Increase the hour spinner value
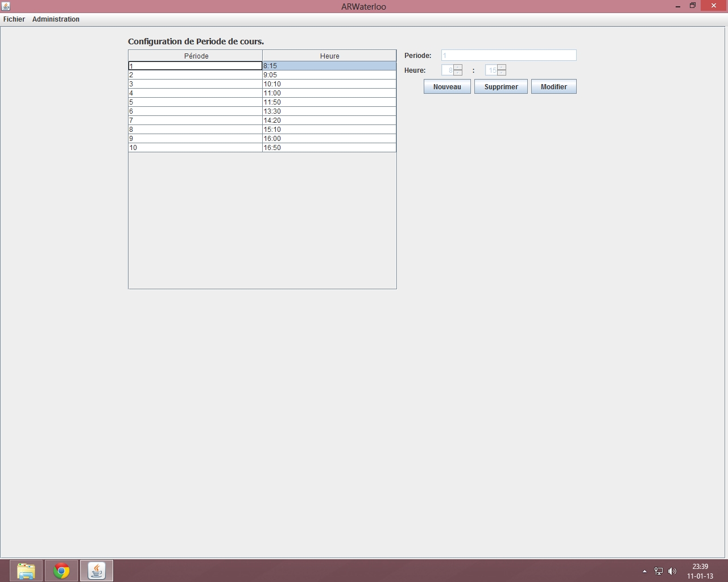 (458, 68)
